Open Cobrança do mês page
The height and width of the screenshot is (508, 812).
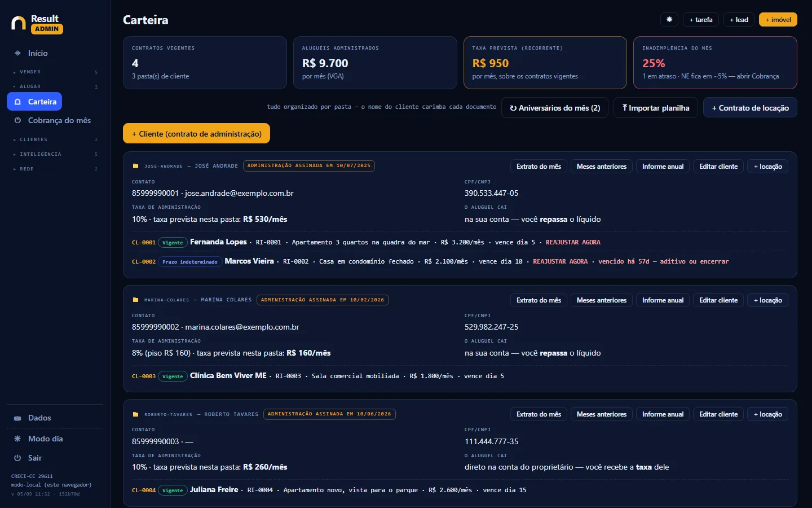click(52, 120)
